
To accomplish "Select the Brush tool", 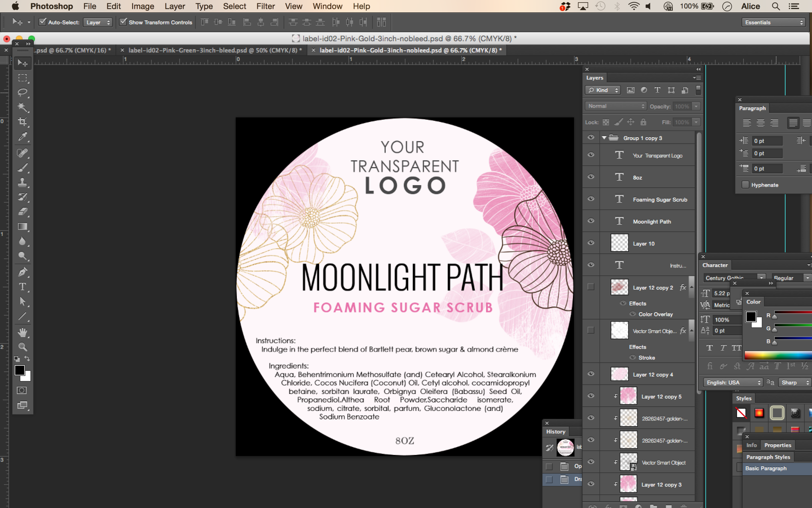I will [x=23, y=168].
